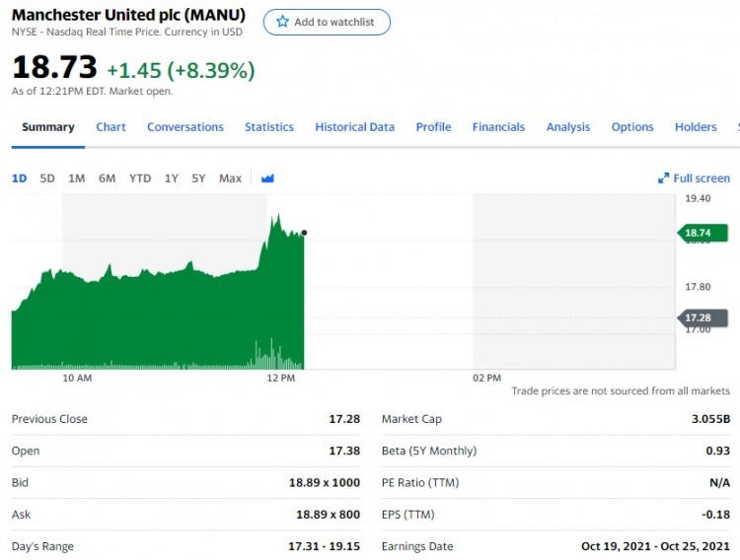Click the Beta (5Y Monthly) label
Image resolution: width=740 pixels, height=560 pixels.
[x=429, y=451]
